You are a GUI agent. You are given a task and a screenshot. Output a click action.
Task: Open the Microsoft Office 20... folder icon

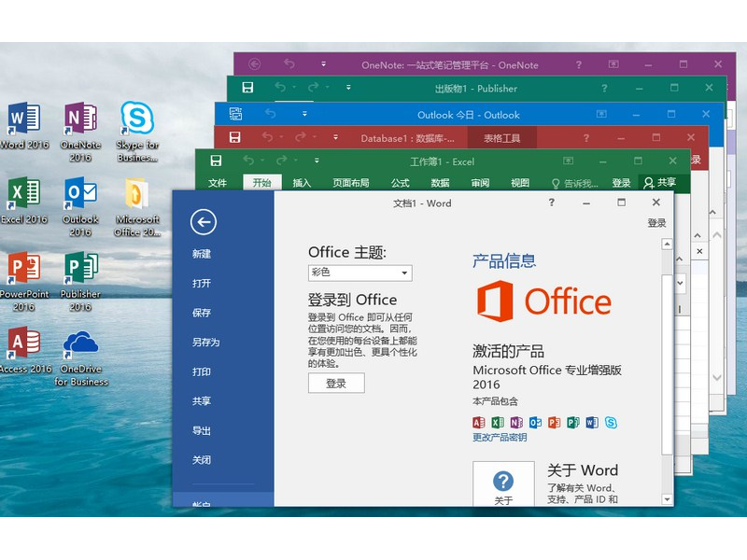click(x=137, y=206)
